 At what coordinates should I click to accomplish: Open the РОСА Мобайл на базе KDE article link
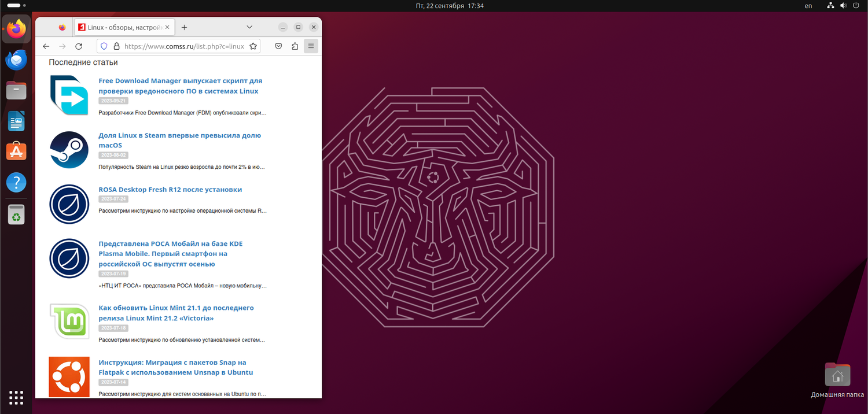(x=171, y=254)
